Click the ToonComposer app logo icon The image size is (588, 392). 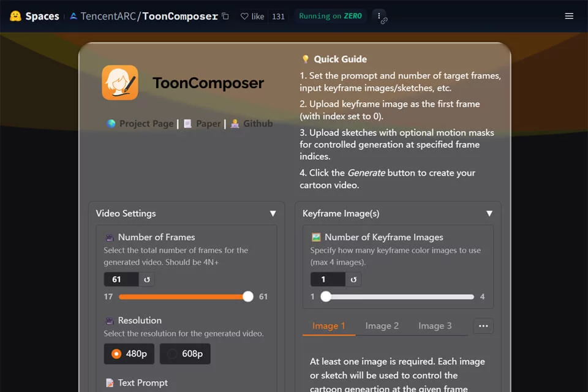(x=120, y=83)
